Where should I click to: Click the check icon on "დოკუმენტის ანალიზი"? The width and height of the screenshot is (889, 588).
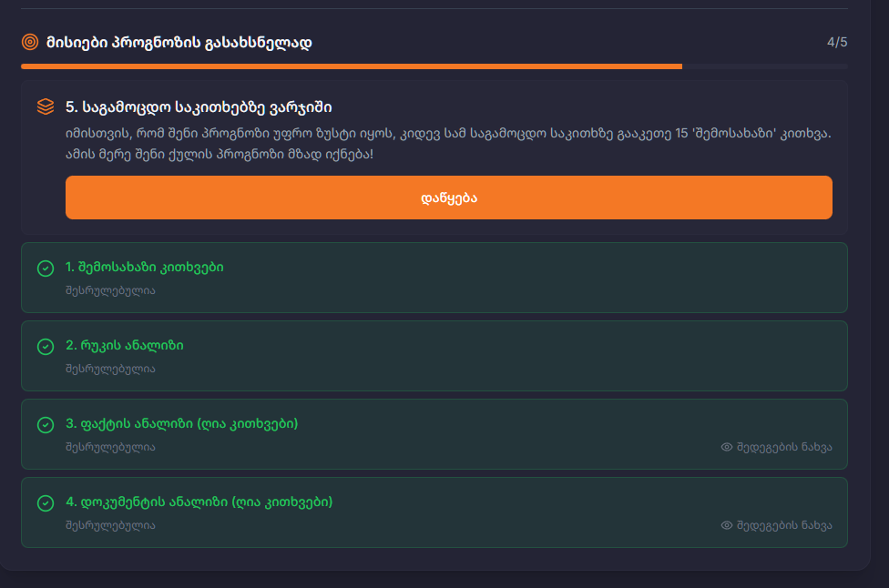pyautogui.click(x=44, y=503)
